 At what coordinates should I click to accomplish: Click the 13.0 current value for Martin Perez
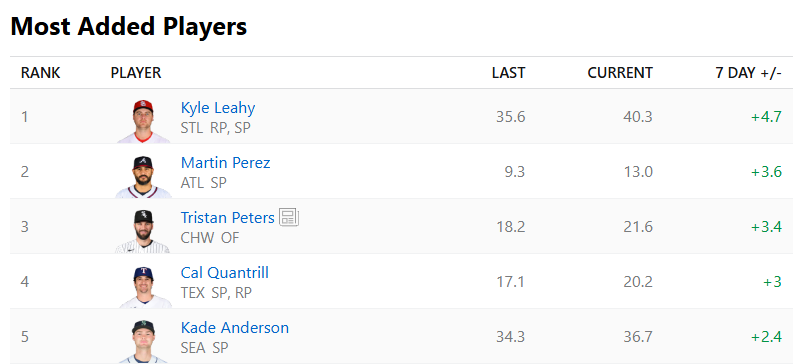(637, 172)
